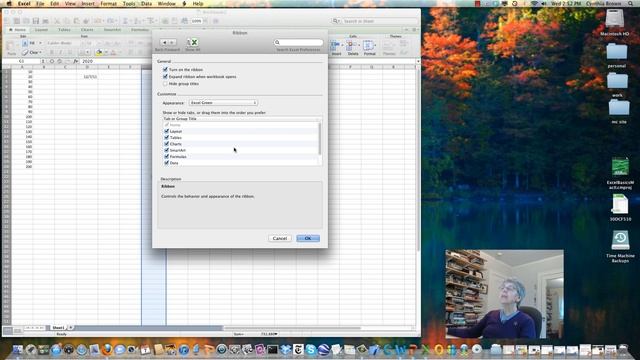Expand the formula bar arrow at right
Viewport: 640px width, 360px height.
click(x=418, y=61)
